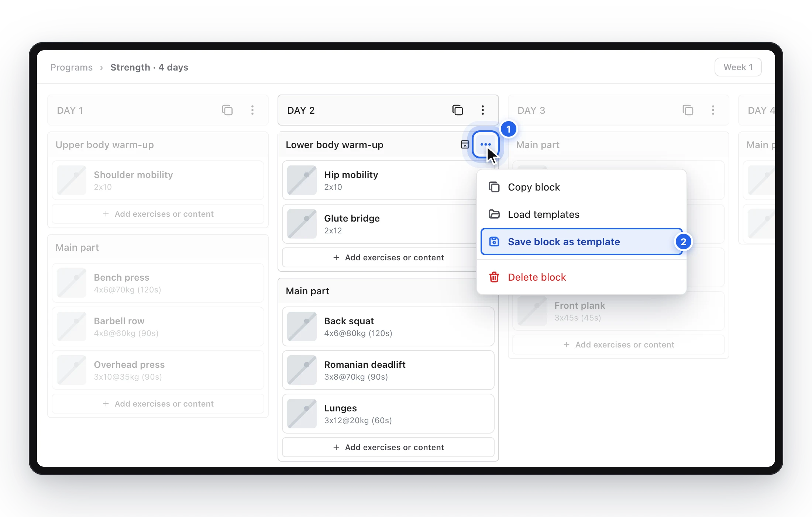
Task: Click the 3x12@20kg (60s) value
Action: click(358, 421)
